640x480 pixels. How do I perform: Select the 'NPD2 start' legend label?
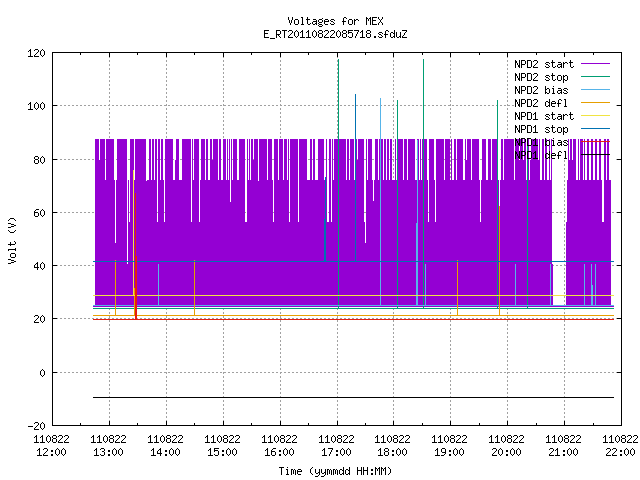[544, 64]
